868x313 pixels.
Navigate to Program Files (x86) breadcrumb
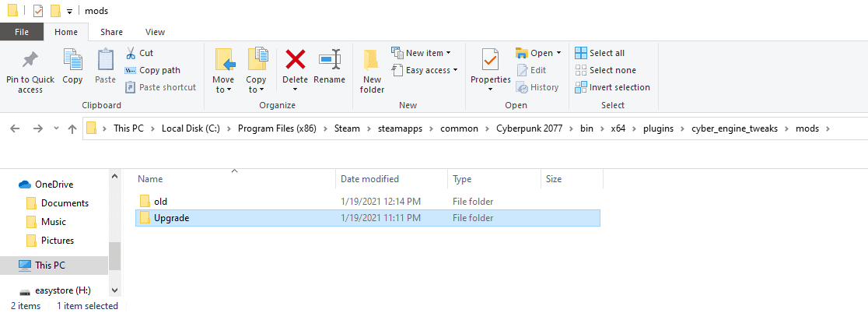pyautogui.click(x=277, y=128)
